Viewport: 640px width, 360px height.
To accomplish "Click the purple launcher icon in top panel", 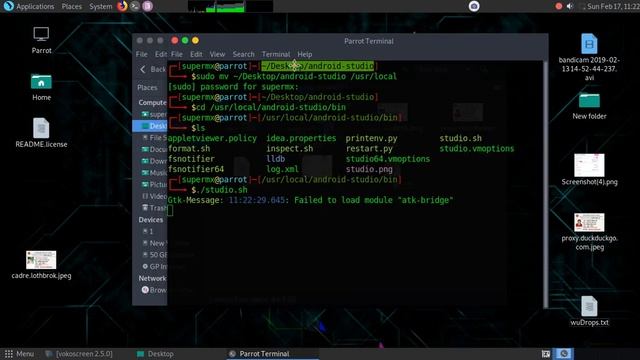I will [x=147, y=6].
